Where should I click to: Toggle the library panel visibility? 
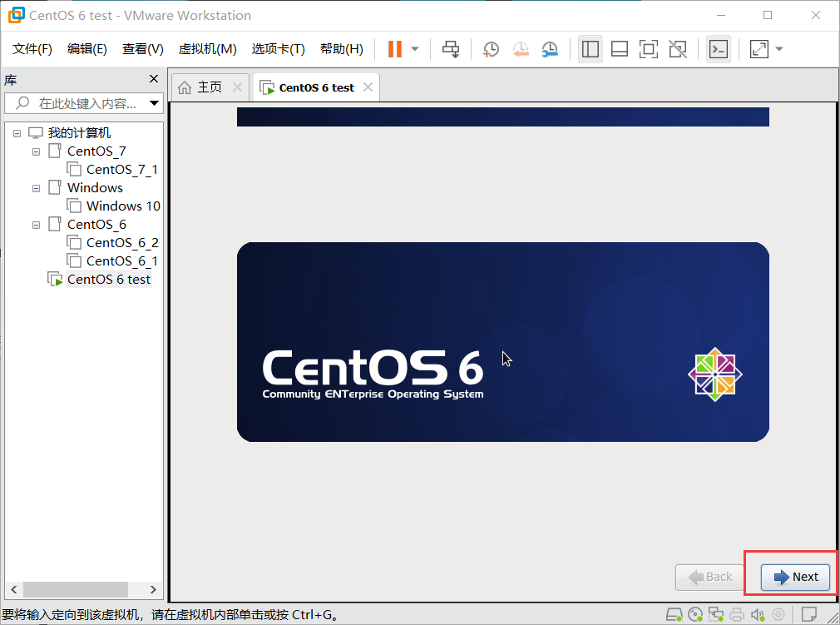point(590,49)
